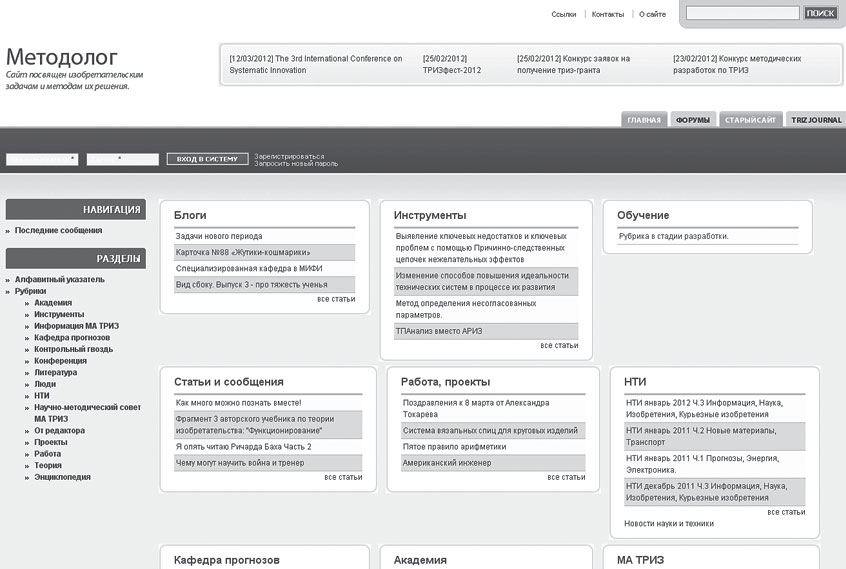Image resolution: width=846 pixels, height=569 pixels.
Task: Select Контрольный гвоздь rubric
Action: [73, 349]
